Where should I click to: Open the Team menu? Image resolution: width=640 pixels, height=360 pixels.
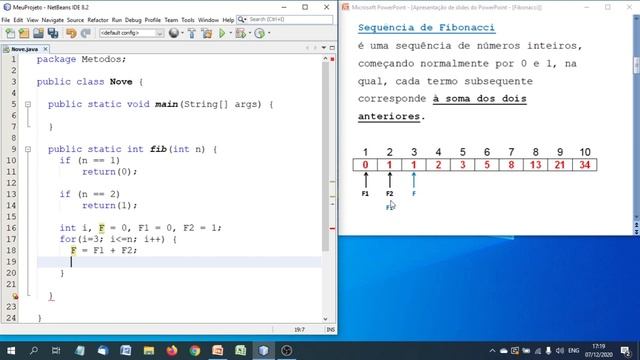[171, 20]
